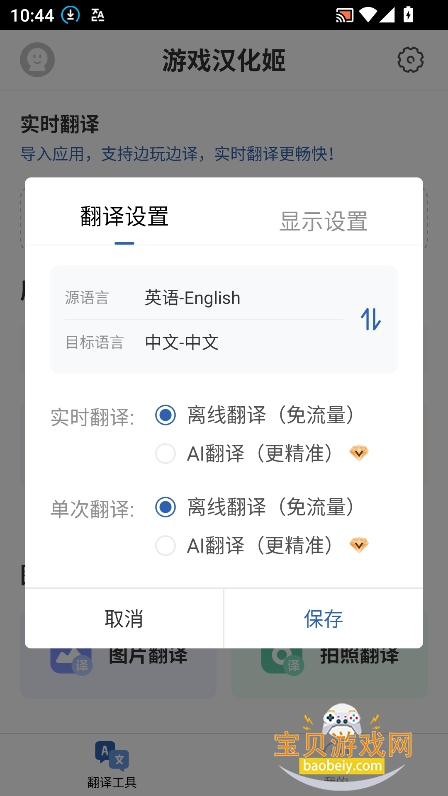
Task: Switch to 翻译设置 tab
Action: pos(124,217)
